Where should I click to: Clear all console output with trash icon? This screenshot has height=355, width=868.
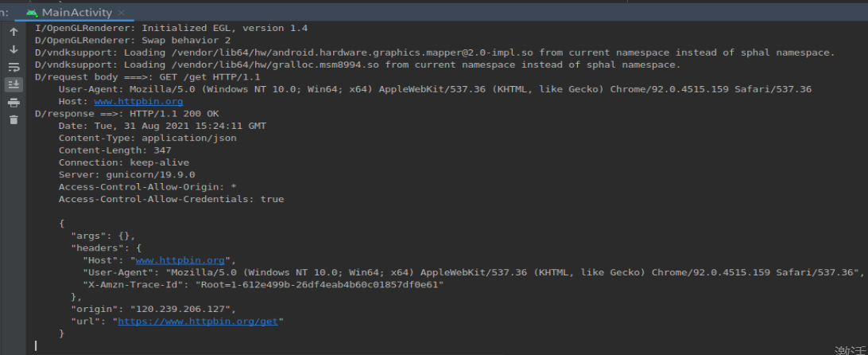click(14, 120)
